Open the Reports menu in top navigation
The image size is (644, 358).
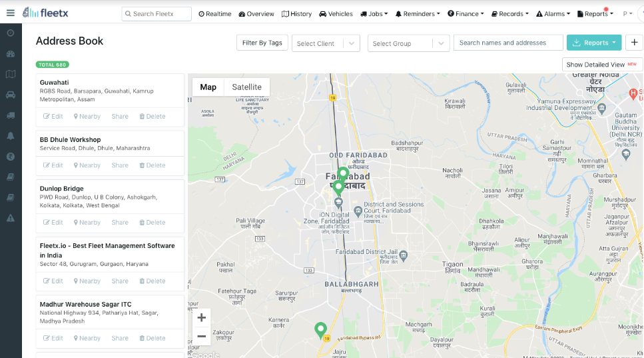tap(595, 13)
